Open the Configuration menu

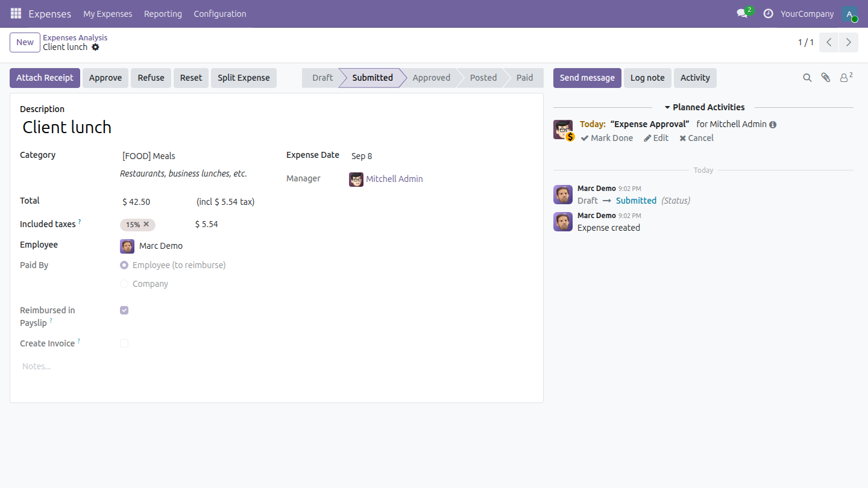click(220, 13)
